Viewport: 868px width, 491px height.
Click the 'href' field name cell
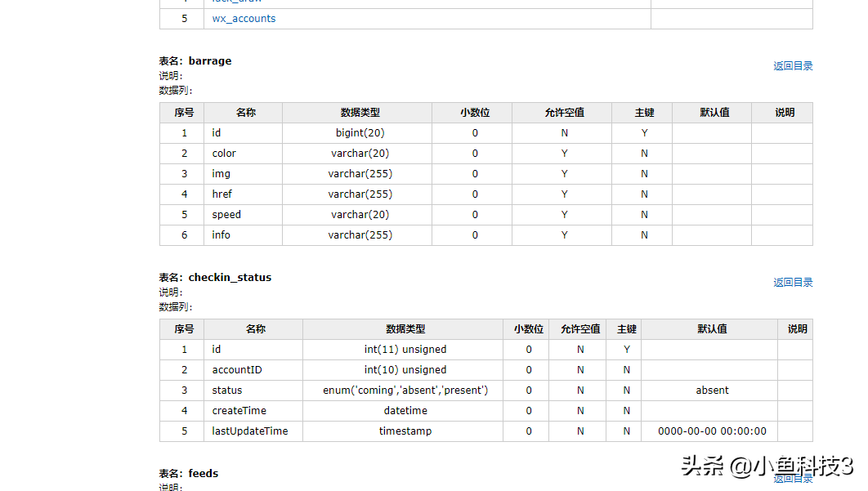tap(243, 194)
